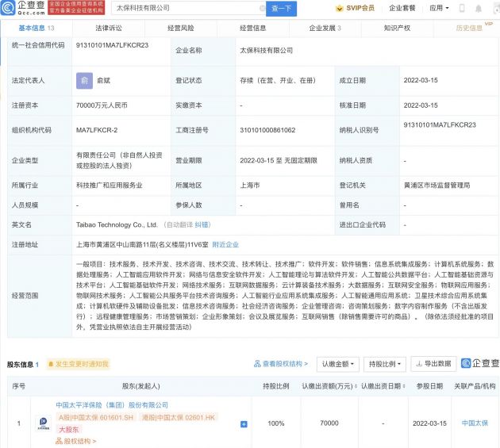Image resolution: width=500 pixels, height=448 pixels.
Task: Click the mobile phone icon in the header
Action: coord(462,8)
